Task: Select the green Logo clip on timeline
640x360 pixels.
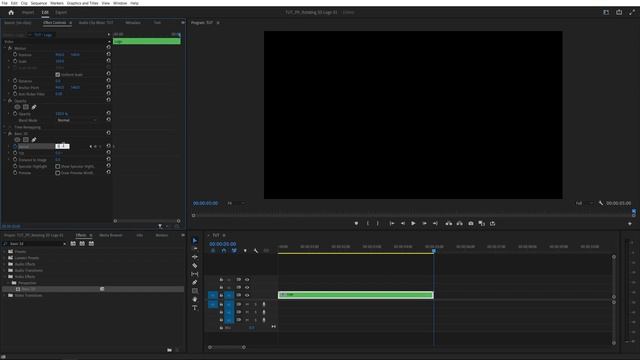Action: (x=356, y=295)
